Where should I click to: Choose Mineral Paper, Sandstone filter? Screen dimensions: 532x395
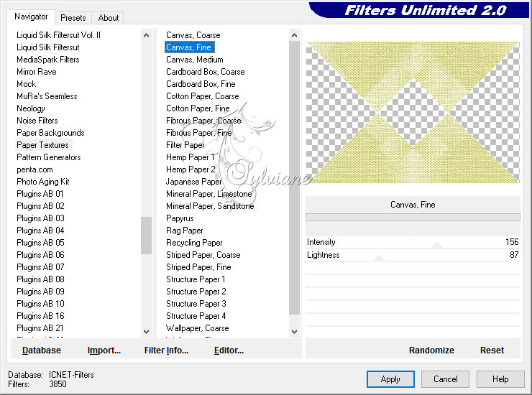tap(210, 206)
